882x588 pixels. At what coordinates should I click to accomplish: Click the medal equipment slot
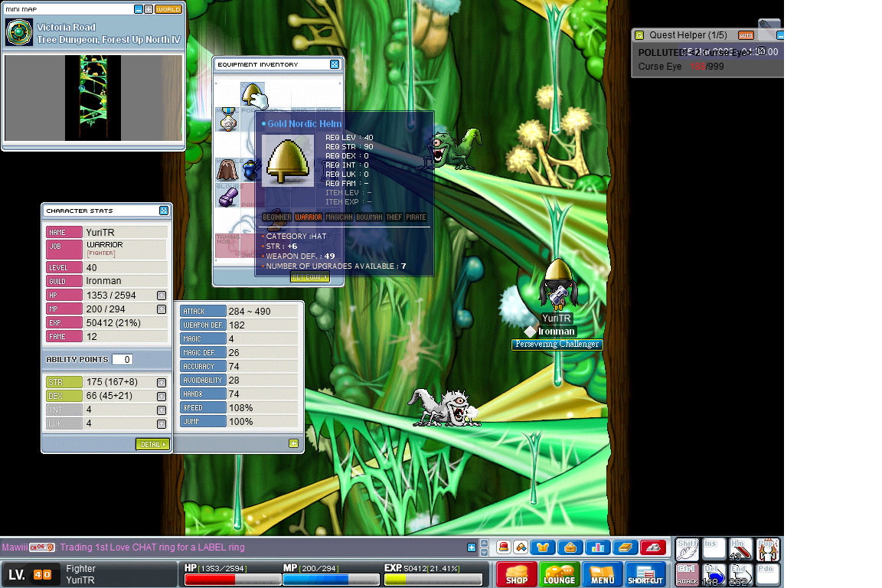(x=227, y=120)
